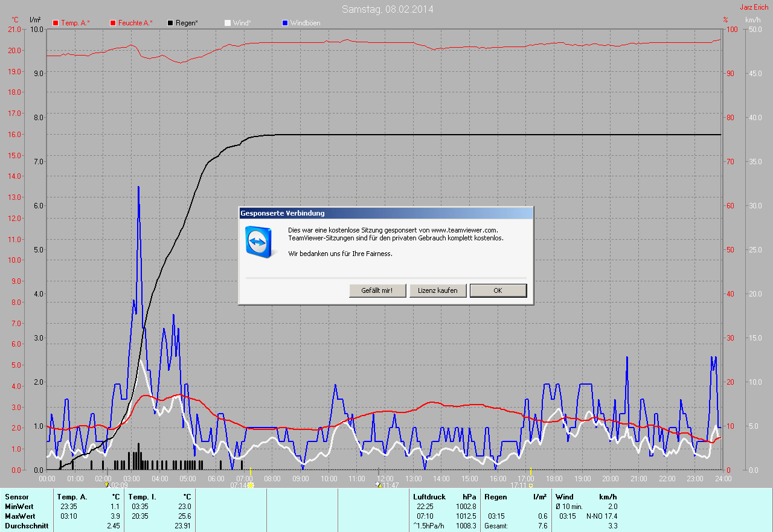Toggle the black Regen legend box
Image resolution: width=773 pixels, height=532 pixels.
pos(170,23)
